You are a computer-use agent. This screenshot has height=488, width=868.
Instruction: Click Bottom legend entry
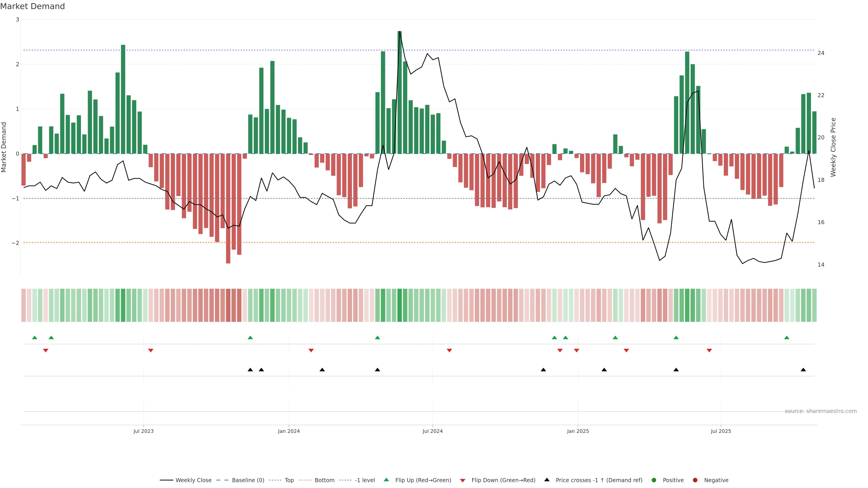pos(316,480)
